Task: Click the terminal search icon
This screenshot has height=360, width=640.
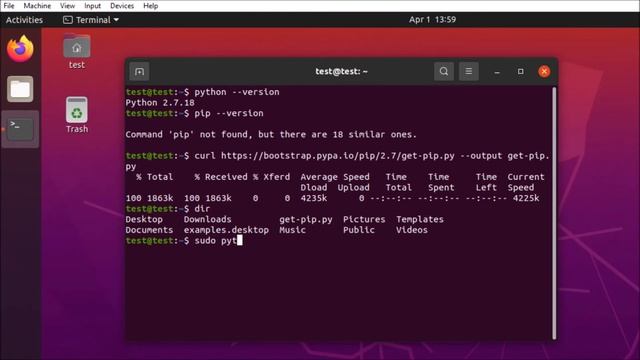Action: [x=444, y=71]
